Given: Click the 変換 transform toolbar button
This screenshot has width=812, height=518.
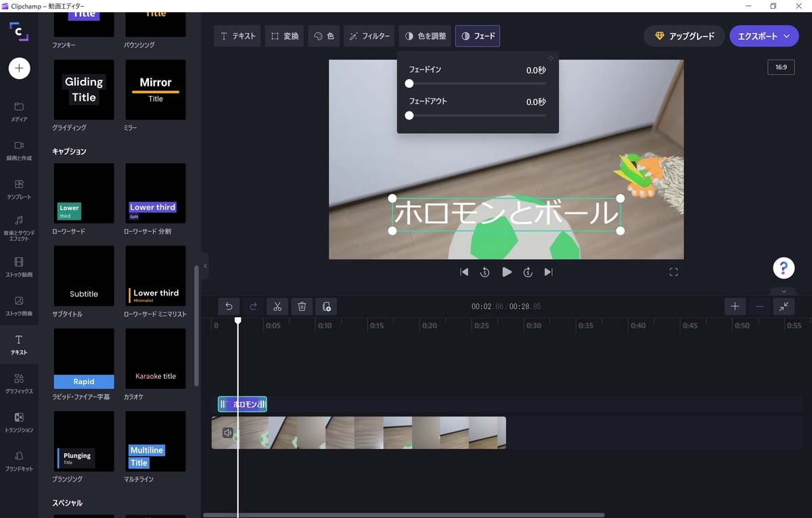Looking at the screenshot, I should pos(284,36).
